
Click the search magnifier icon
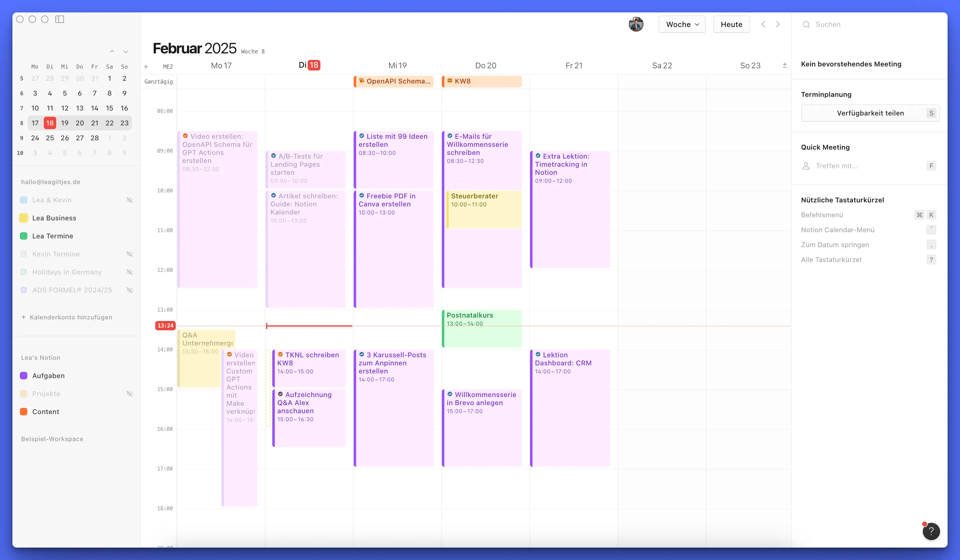pyautogui.click(x=806, y=25)
